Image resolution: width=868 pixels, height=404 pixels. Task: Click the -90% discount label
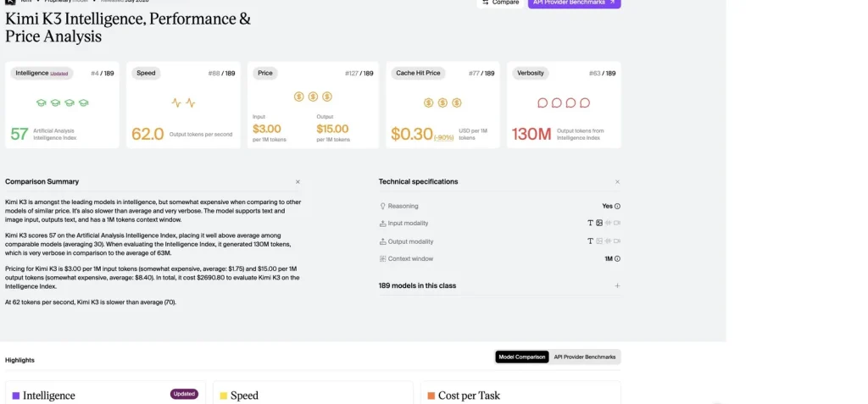[444, 137]
